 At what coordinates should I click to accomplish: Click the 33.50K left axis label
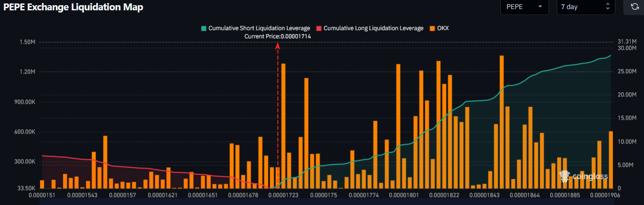tap(26, 188)
